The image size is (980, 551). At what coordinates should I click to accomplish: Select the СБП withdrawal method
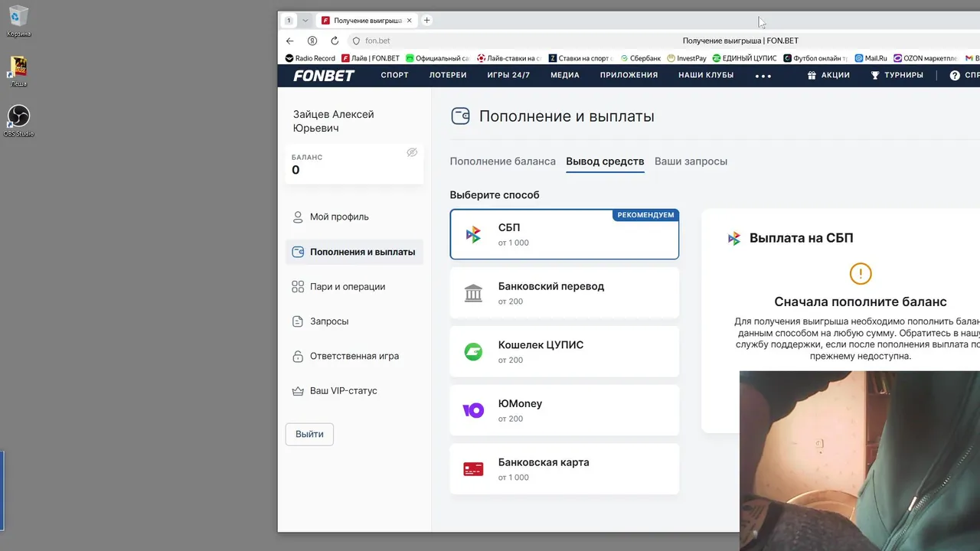pos(564,234)
